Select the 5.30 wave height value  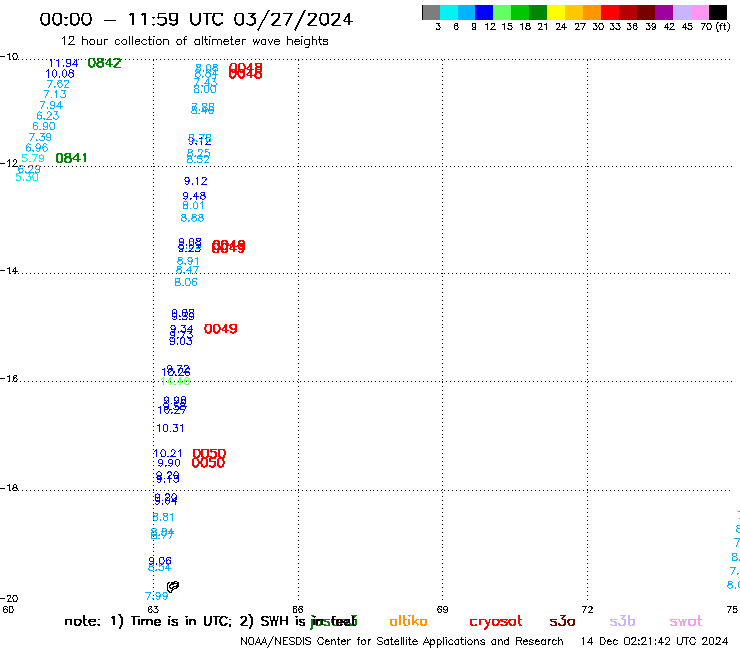pos(27,177)
